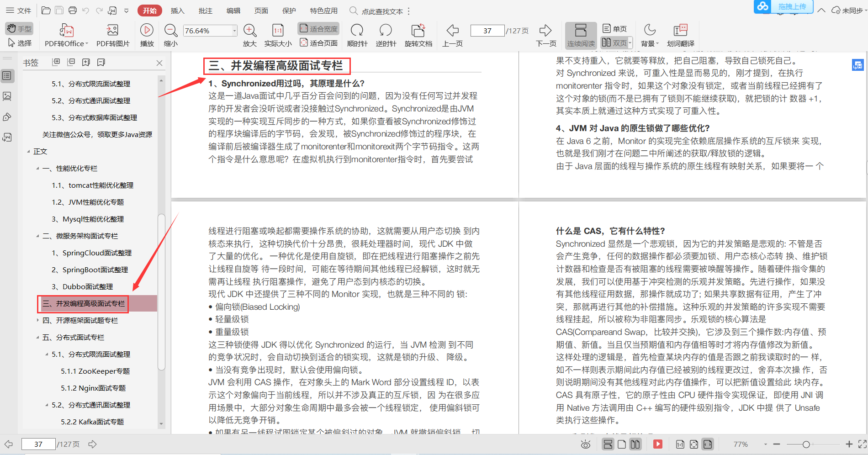Switch to the 编辑 tab
Screen dimensions: 868x455
233,11
